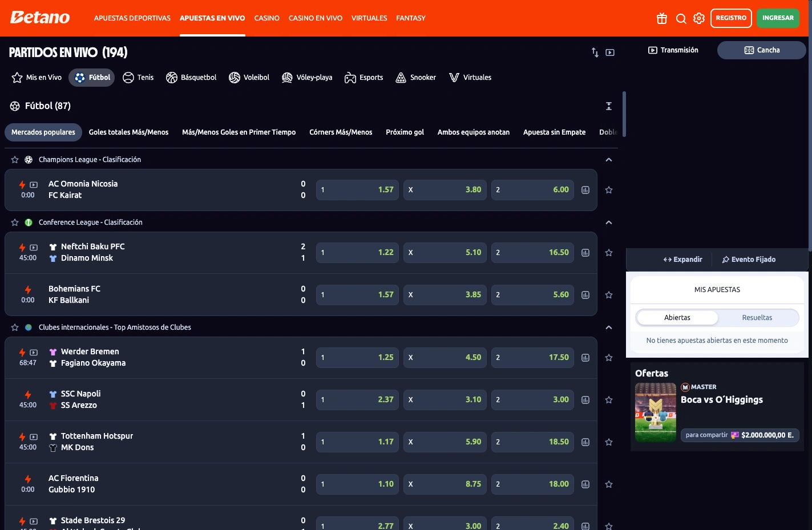The image size is (812, 530).
Task: Star the Conference League - Clasificación league
Action: tap(15, 222)
